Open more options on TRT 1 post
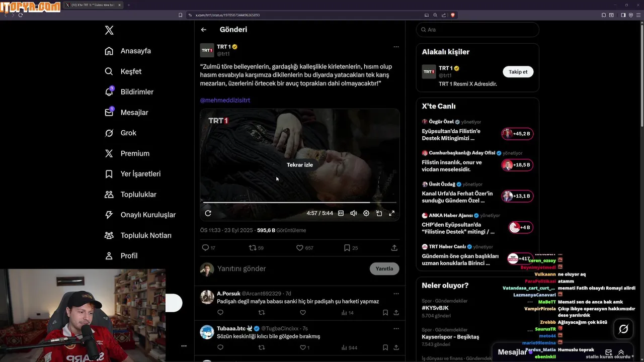This screenshot has width=644, height=362. click(x=396, y=47)
